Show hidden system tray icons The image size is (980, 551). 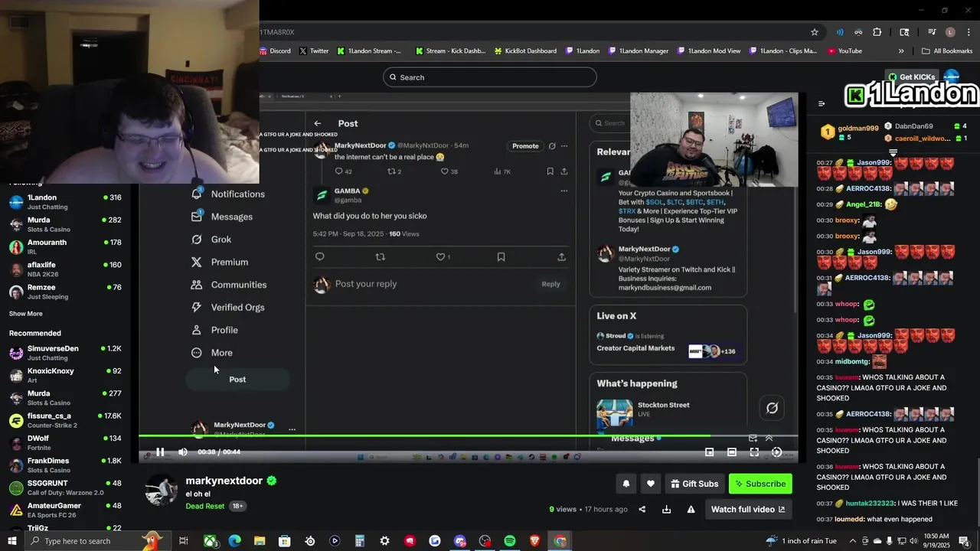pyautogui.click(x=854, y=541)
